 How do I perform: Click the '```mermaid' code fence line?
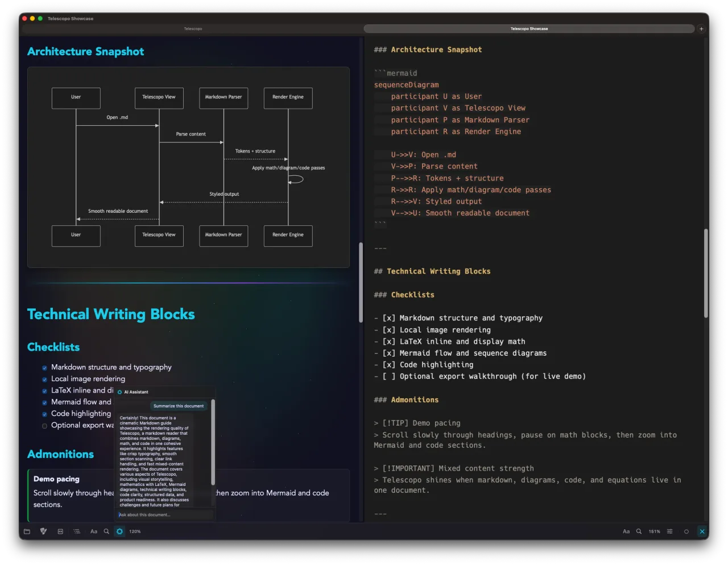coord(395,73)
